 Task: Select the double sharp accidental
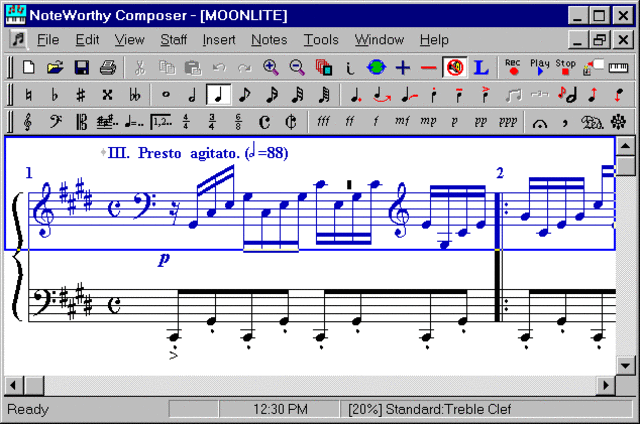107,95
